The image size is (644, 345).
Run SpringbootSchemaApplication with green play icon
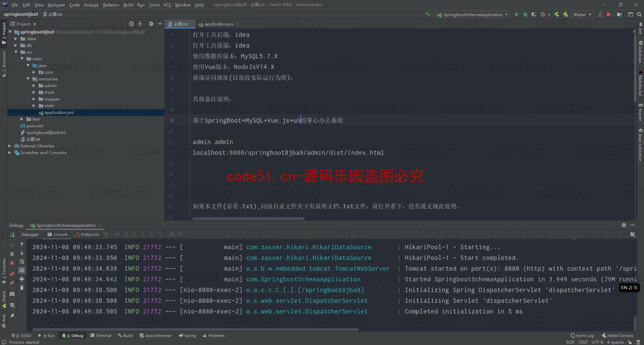pyautogui.click(x=517, y=14)
